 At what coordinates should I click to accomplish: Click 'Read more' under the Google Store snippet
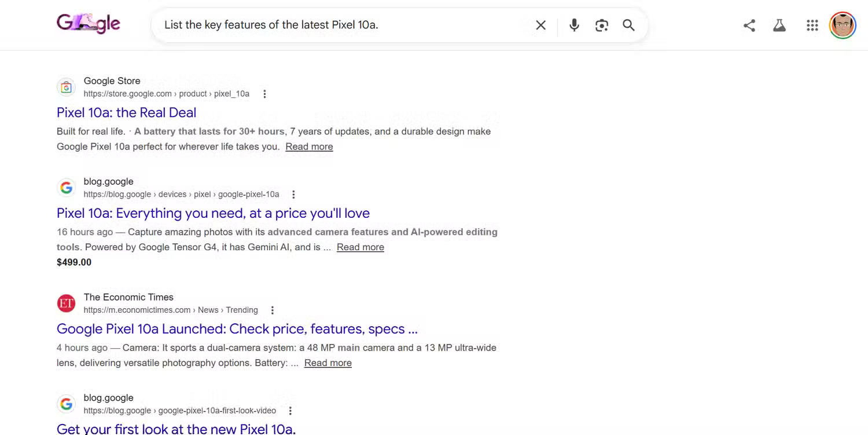[x=309, y=146]
